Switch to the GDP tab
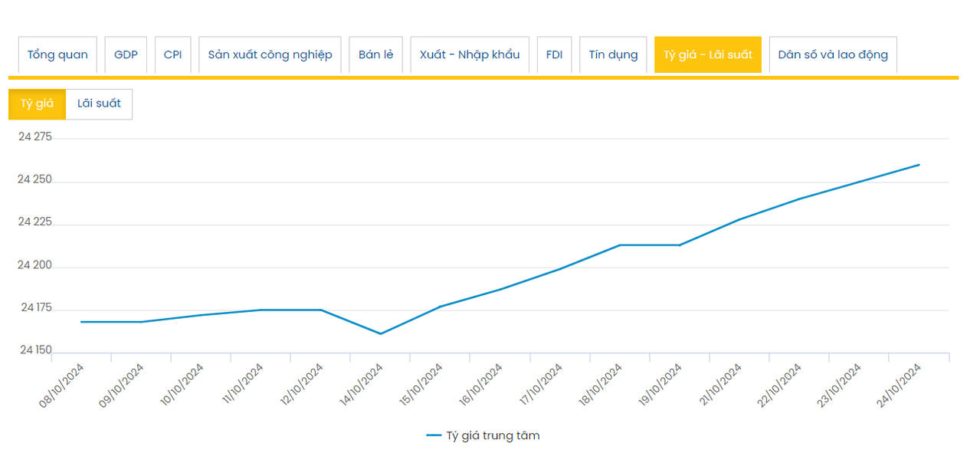Viewport: 980px width, 453px height. (x=126, y=54)
